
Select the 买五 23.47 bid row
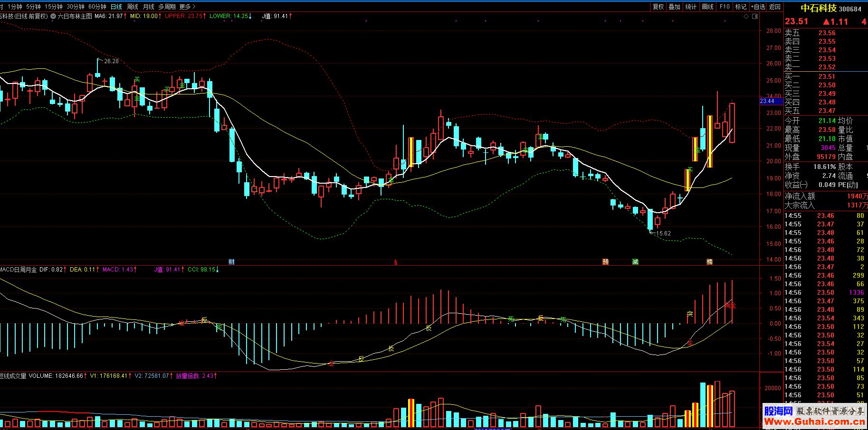826,111
